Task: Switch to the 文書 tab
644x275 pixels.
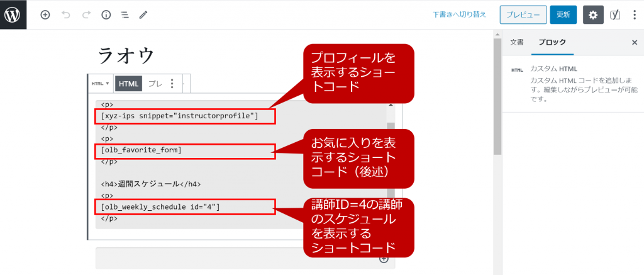Action: tap(517, 42)
